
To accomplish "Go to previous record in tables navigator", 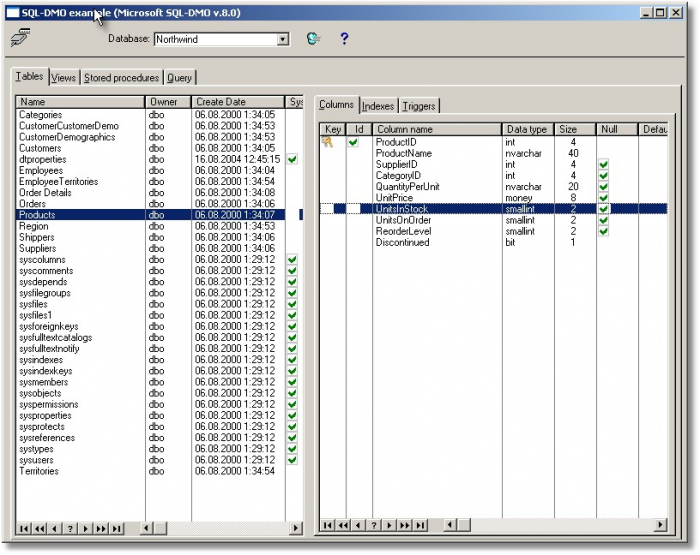I will pos(54,529).
